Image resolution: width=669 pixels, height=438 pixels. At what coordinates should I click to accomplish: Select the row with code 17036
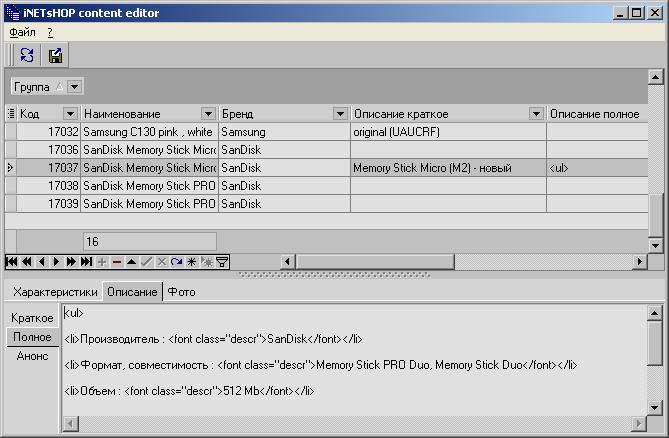327,150
